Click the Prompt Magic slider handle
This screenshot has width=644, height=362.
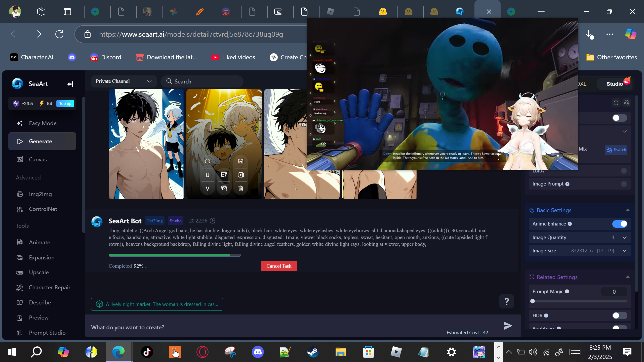533,301
